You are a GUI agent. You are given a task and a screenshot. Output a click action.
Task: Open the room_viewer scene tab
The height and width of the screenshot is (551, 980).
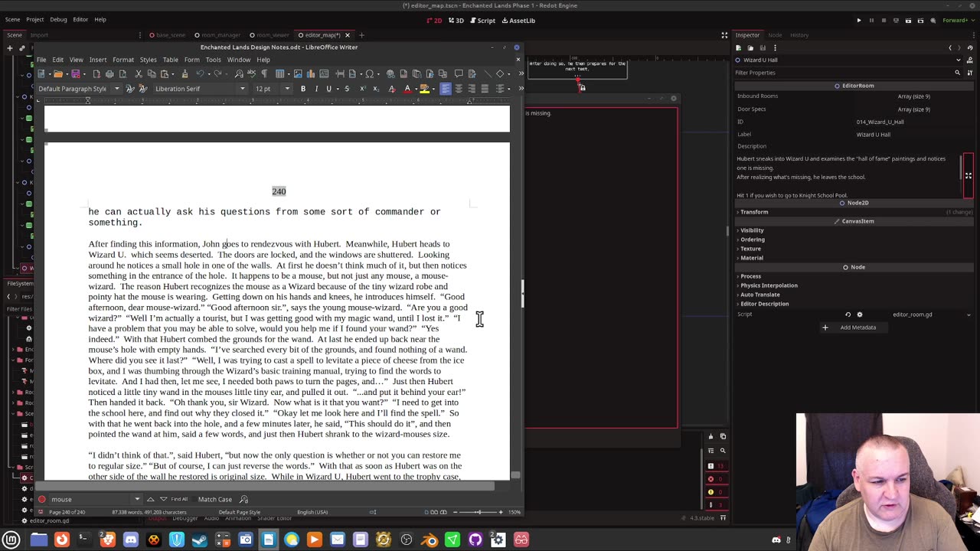click(x=273, y=35)
